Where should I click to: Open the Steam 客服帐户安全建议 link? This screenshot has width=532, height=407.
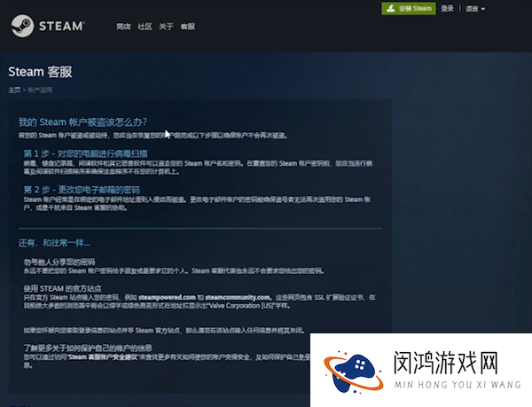pos(103,356)
